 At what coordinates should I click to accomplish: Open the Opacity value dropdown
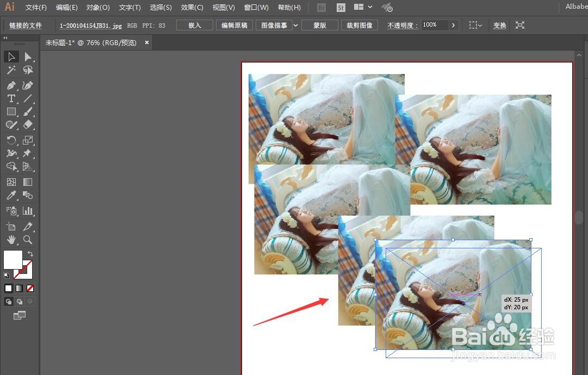(x=453, y=25)
